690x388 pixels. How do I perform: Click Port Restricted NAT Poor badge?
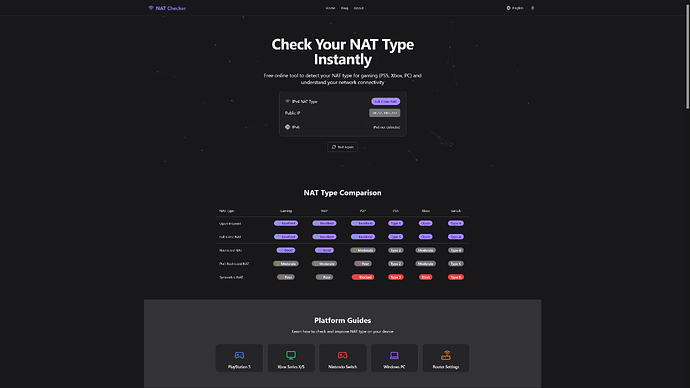click(363, 264)
